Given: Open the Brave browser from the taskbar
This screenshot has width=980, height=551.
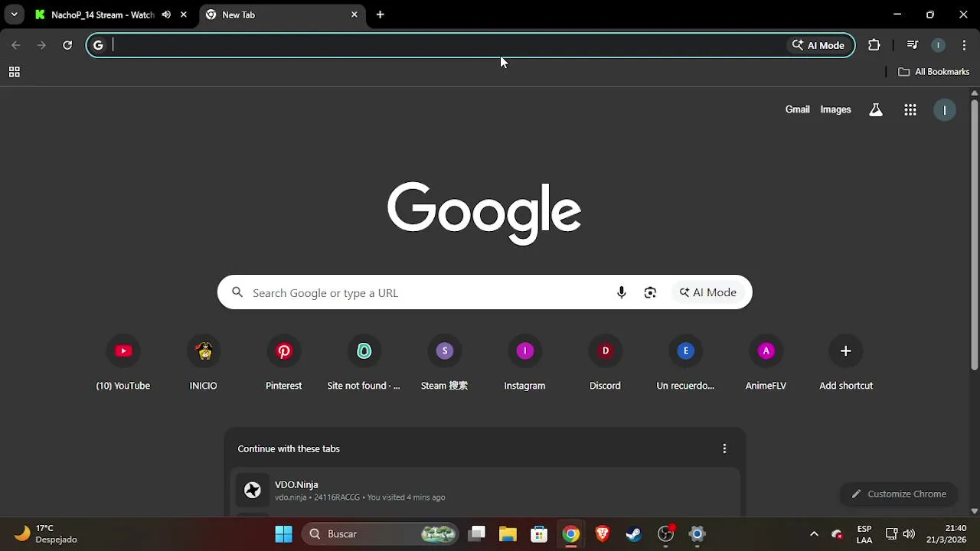Looking at the screenshot, I should coord(603,534).
